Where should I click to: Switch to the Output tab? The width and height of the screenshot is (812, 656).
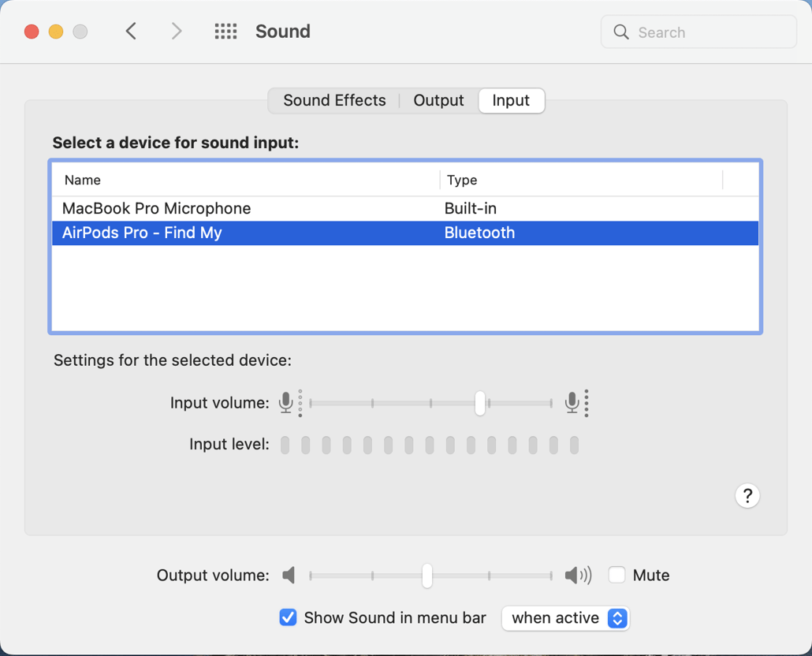coord(438,101)
